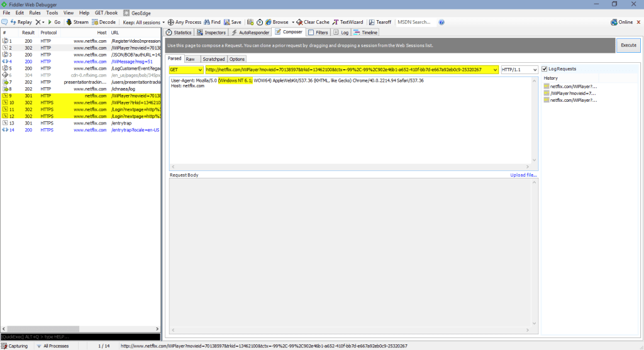The height and width of the screenshot is (350, 644).
Task: Toggle the Stream mode button
Action: pos(77,22)
